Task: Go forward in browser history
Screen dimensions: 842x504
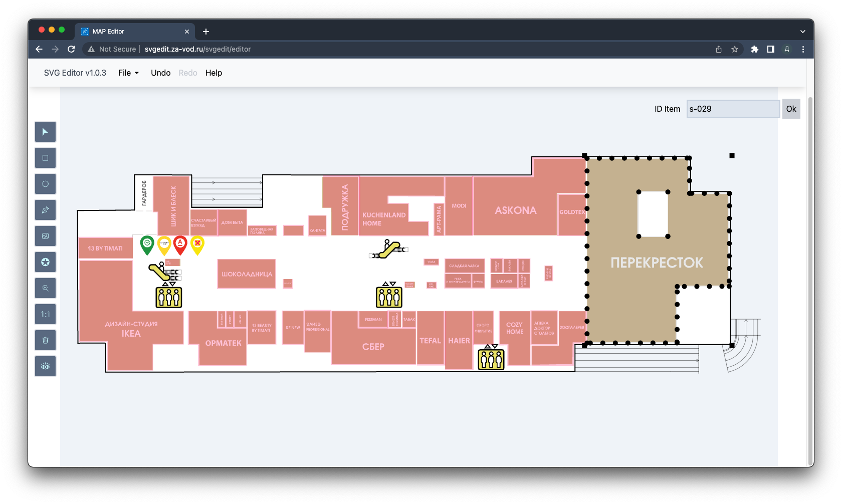Action: [x=55, y=49]
